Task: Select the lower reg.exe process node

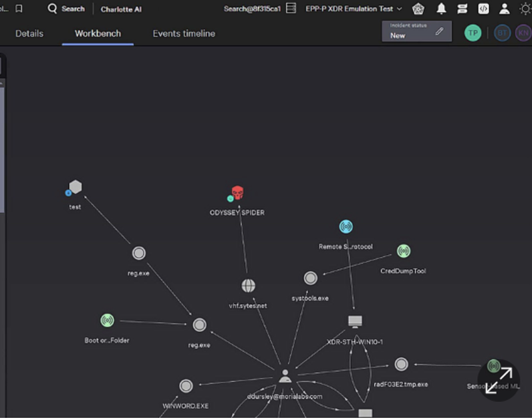Action: click(199, 325)
